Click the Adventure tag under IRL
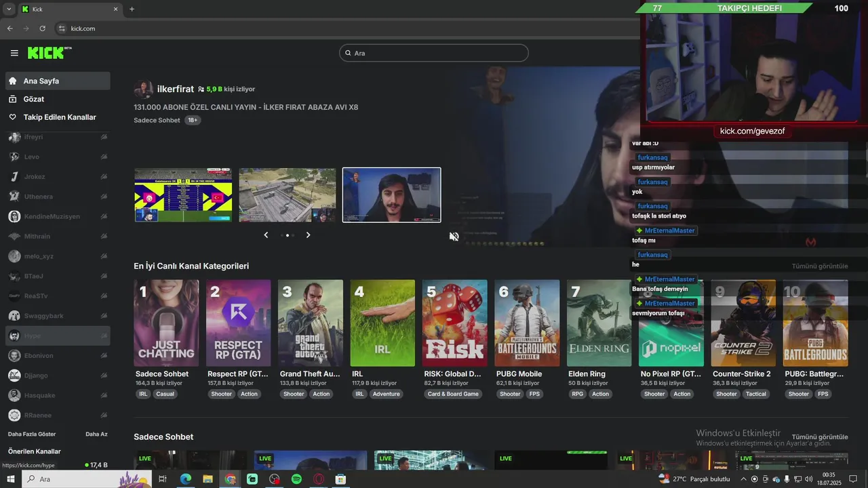 pos(386,394)
